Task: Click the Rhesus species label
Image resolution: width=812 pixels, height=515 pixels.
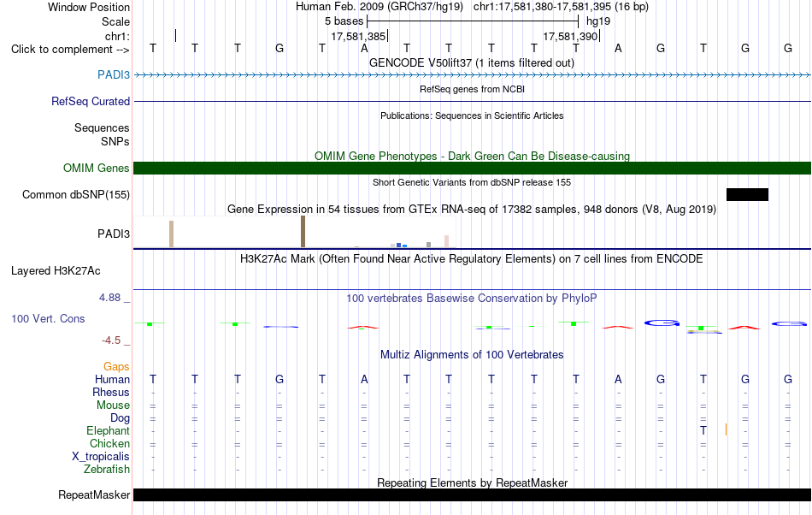Action: coord(111,392)
